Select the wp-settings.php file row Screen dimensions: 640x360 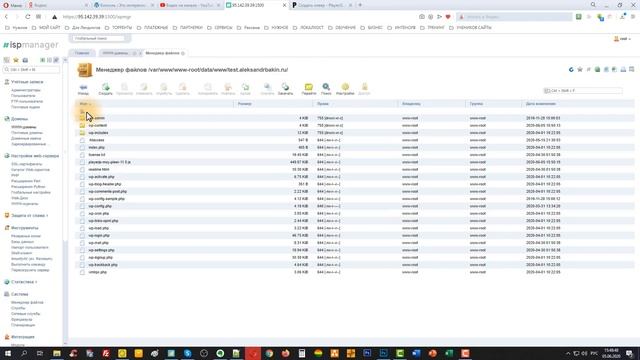pyautogui.click(x=355, y=250)
